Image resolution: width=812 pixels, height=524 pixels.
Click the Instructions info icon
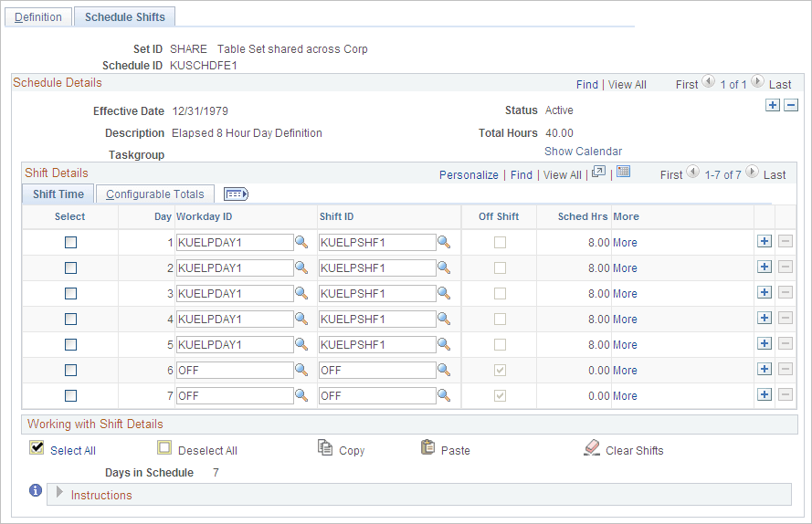pyautogui.click(x=36, y=490)
